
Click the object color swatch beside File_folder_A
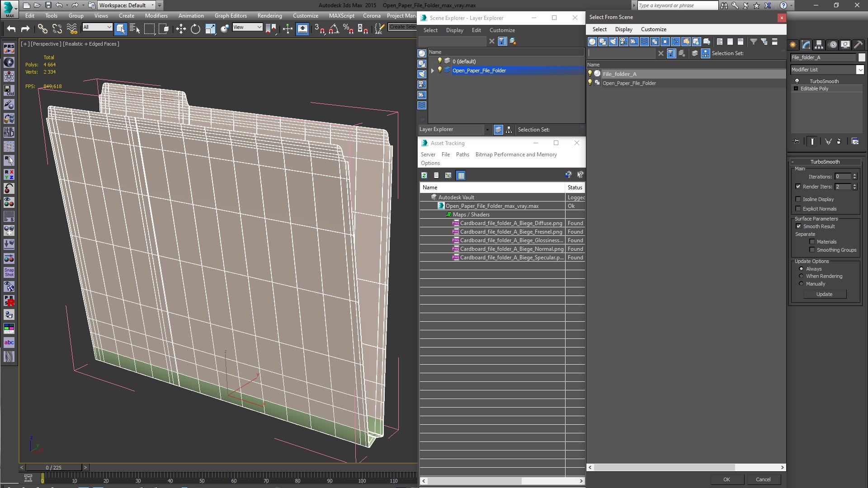pos(862,57)
